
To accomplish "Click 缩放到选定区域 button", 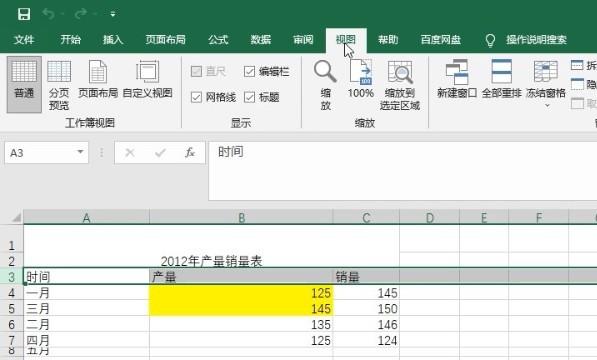I will coord(400,85).
